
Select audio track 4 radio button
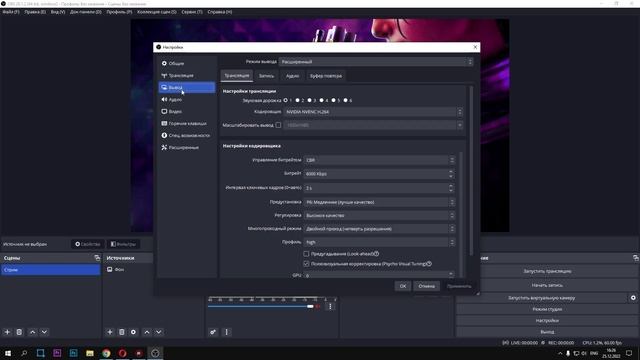tap(322, 100)
